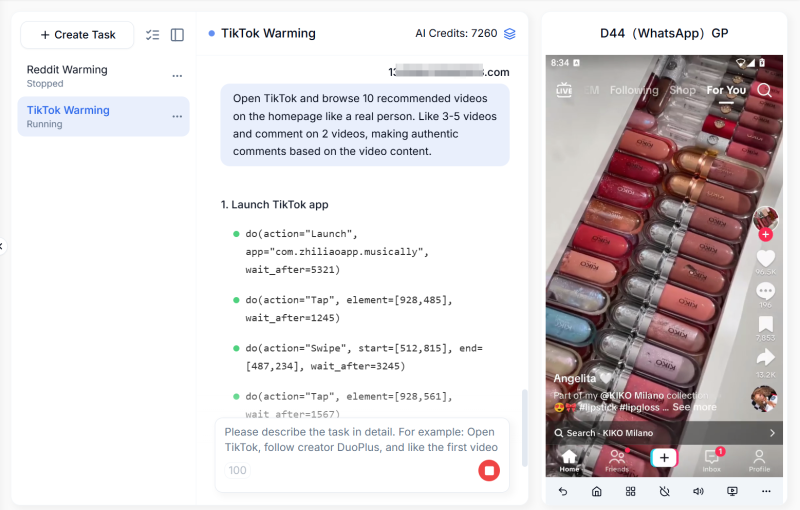This screenshot has height=510, width=800.
Task: Expand caption with See more
Action: tap(694, 407)
